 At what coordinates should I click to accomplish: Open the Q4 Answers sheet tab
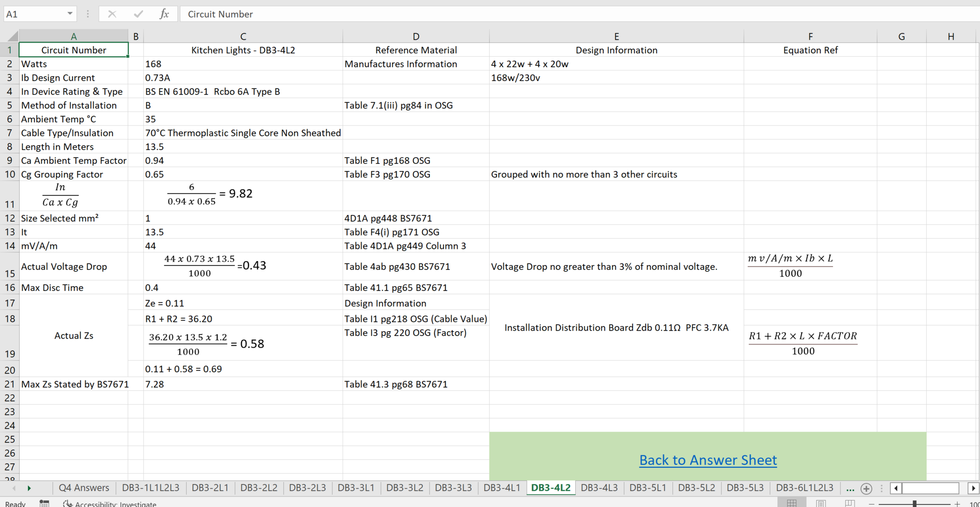(x=84, y=488)
